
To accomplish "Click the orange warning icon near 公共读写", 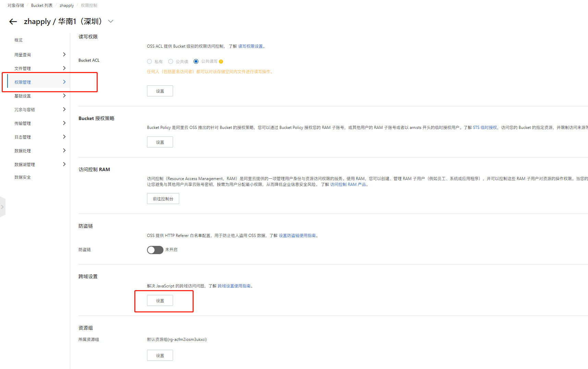I will coord(221,62).
